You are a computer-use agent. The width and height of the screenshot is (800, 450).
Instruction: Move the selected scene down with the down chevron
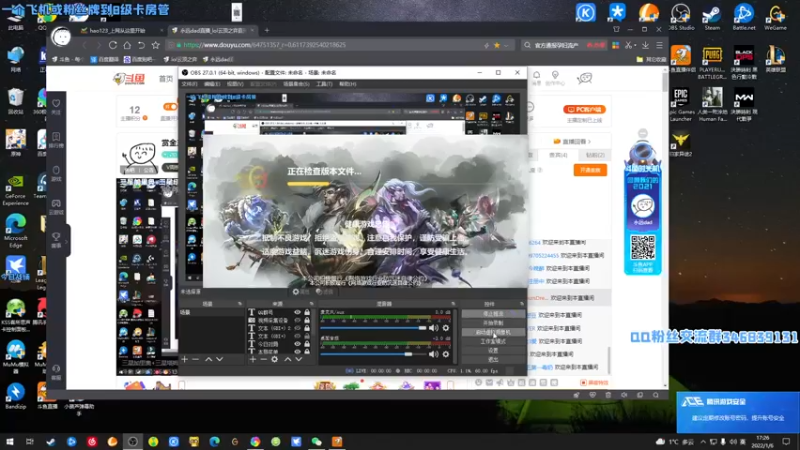pos(219,359)
